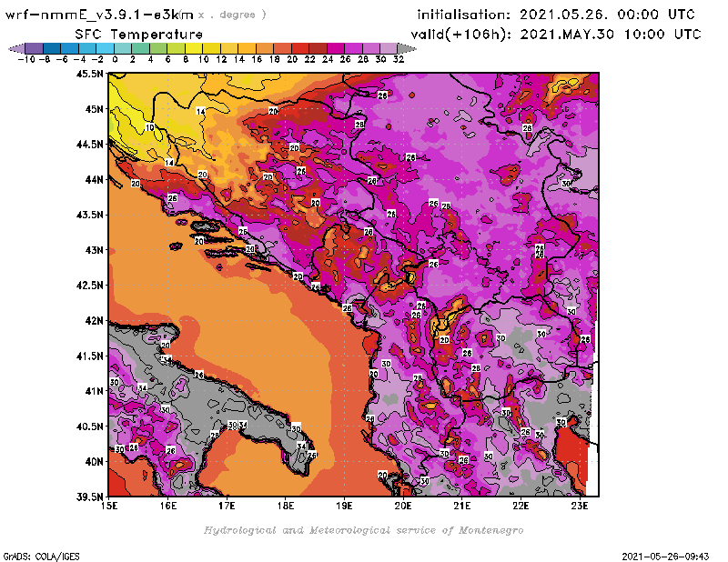Screen dimensions: 728x562
Task: Click the '40N' latitude axis label
Action: click(94, 462)
